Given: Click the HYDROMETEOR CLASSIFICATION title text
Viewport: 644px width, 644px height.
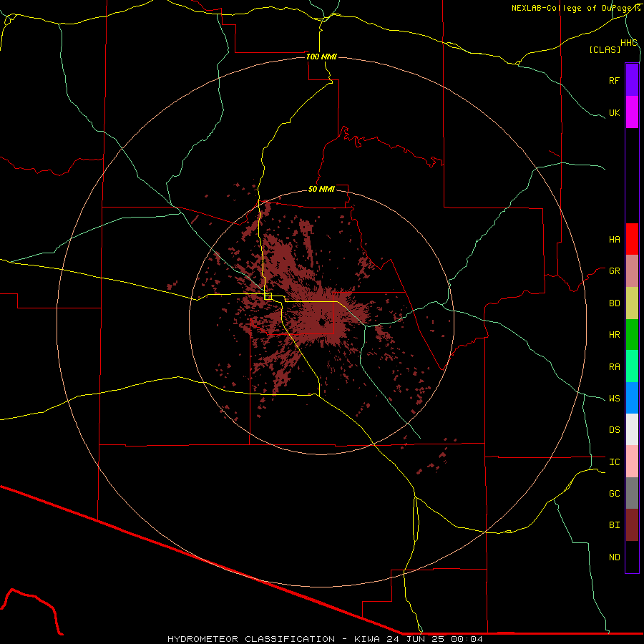Looking at the screenshot, I should coord(251,639).
